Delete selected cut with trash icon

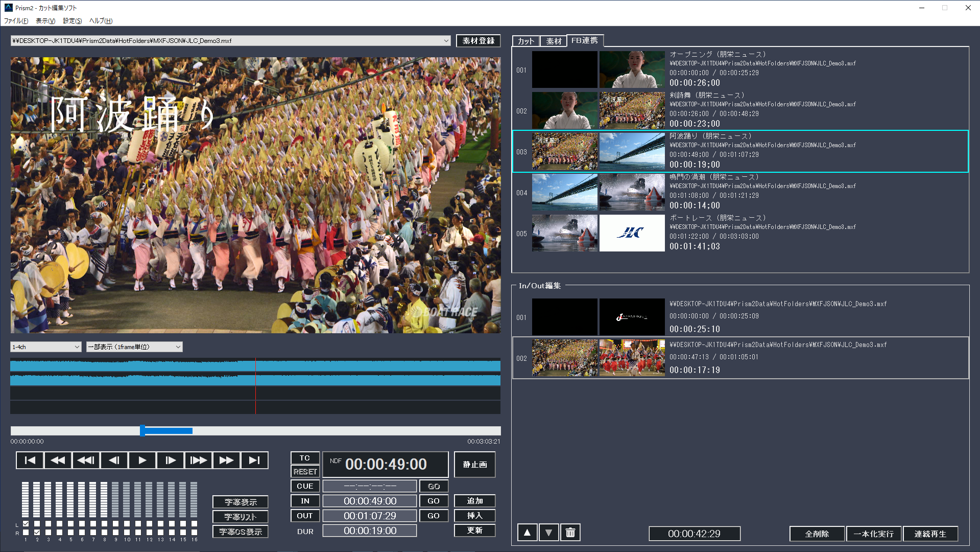pyautogui.click(x=570, y=533)
